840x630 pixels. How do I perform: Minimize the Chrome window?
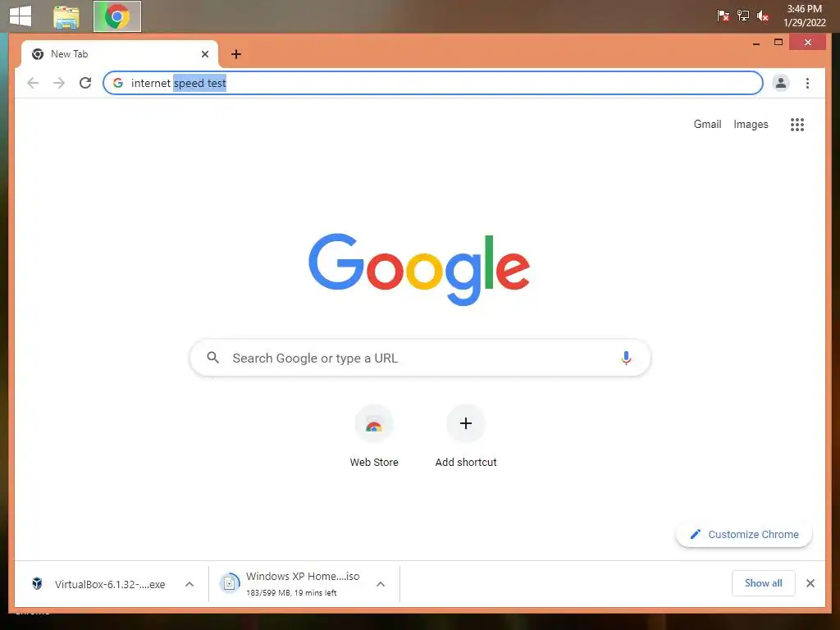[x=756, y=43]
